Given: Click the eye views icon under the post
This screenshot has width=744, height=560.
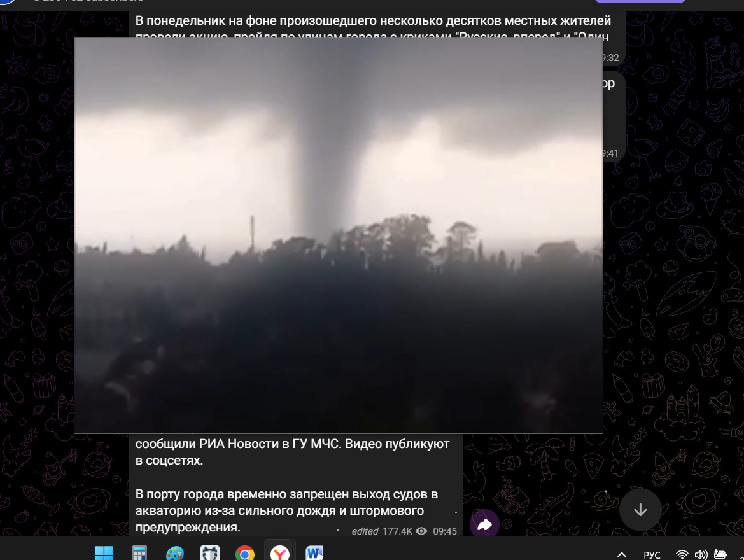Looking at the screenshot, I should [x=421, y=531].
